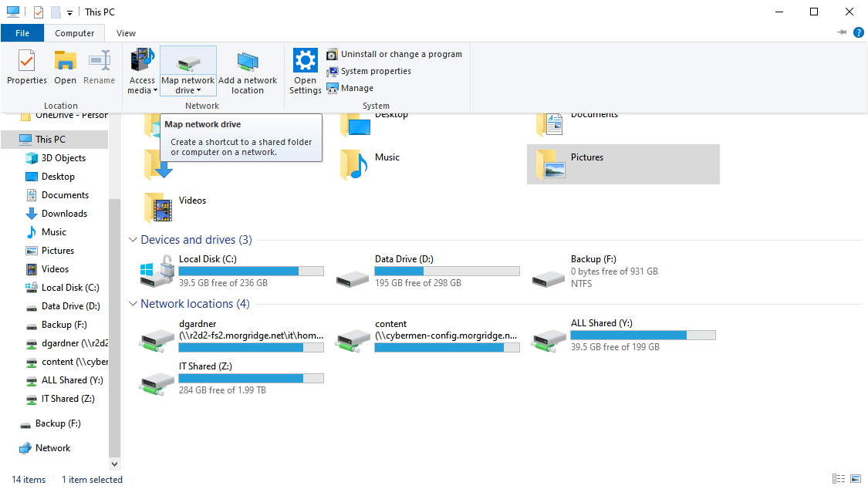Expand the Map network drive dropdown arrow

coord(199,91)
